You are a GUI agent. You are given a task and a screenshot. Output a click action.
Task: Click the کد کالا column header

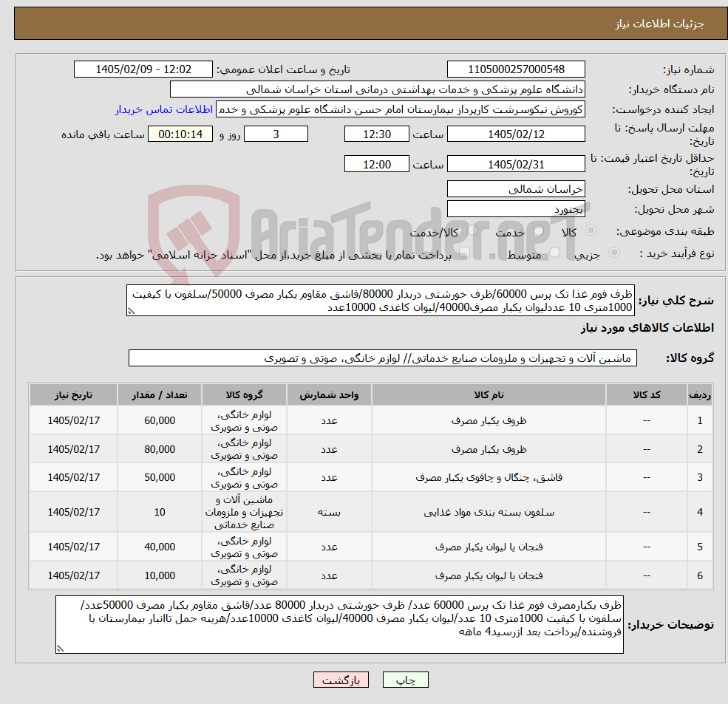point(646,394)
